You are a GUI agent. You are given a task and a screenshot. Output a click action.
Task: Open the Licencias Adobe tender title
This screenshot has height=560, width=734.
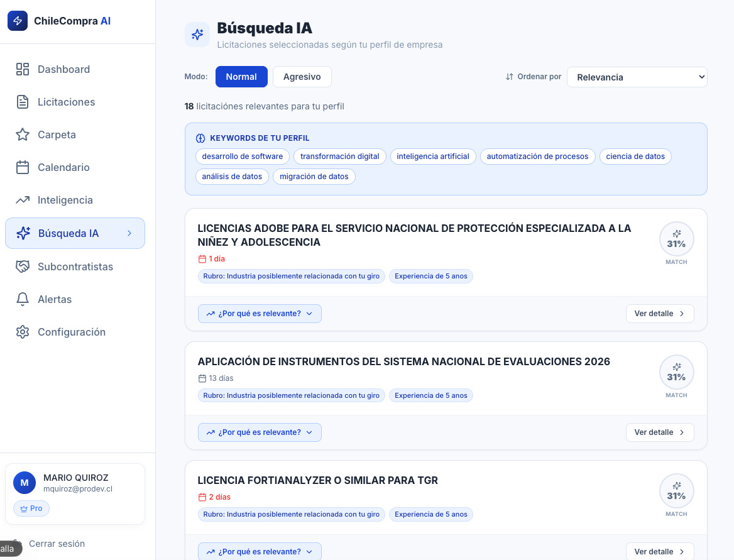click(414, 235)
